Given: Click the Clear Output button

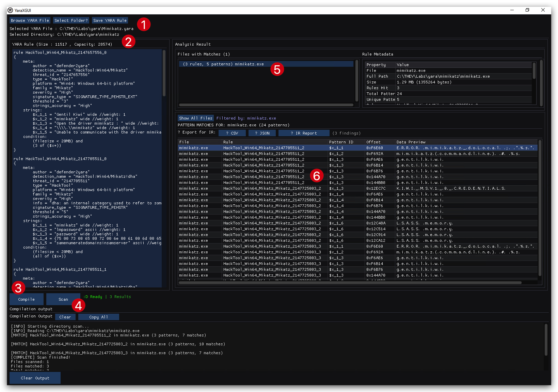Looking at the screenshot, I should (35, 378).
